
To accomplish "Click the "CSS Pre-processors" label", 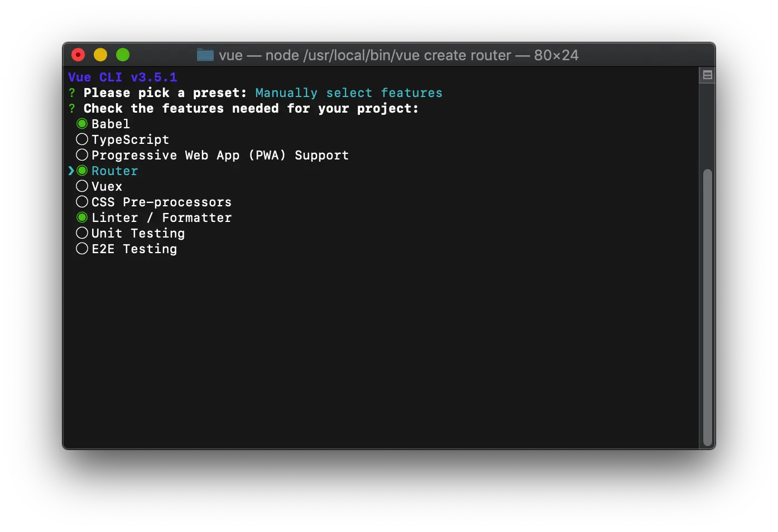I will coord(161,202).
